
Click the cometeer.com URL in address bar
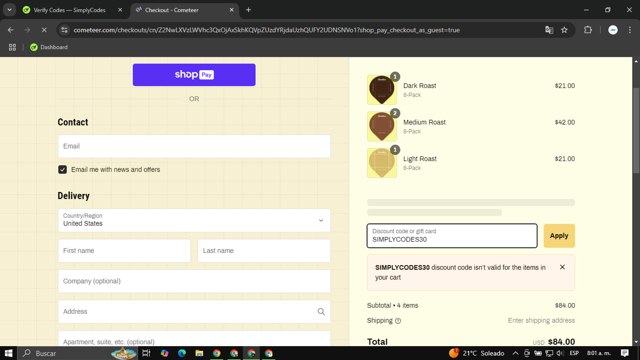pos(267,30)
